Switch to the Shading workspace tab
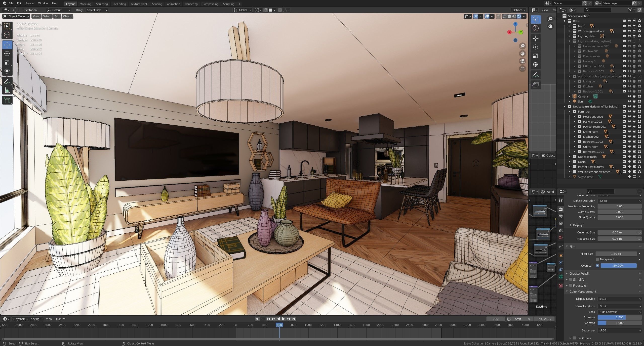The image size is (644, 346). coord(157,4)
